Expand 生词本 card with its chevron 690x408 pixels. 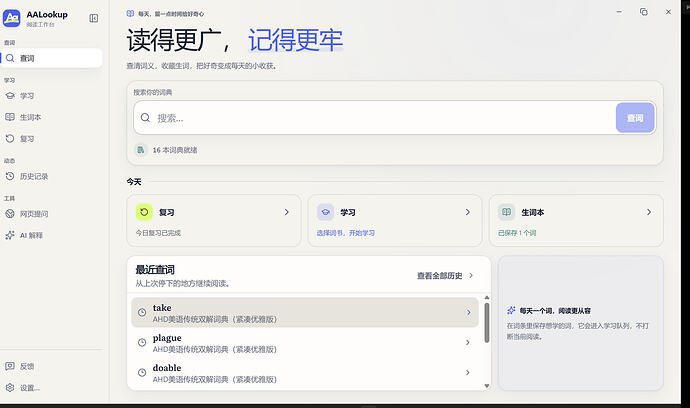tap(649, 212)
